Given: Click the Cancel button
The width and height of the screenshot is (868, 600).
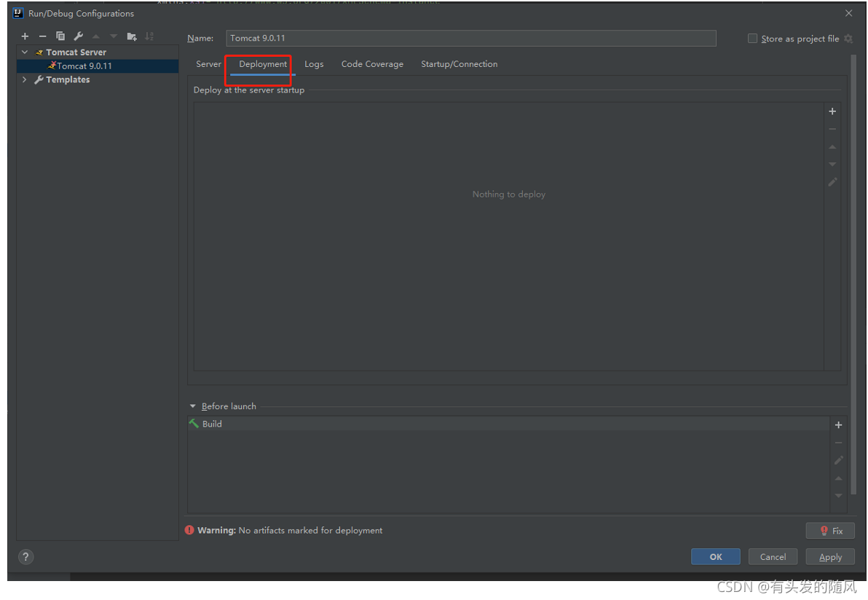Looking at the screenshot, I should pos(773,557).
